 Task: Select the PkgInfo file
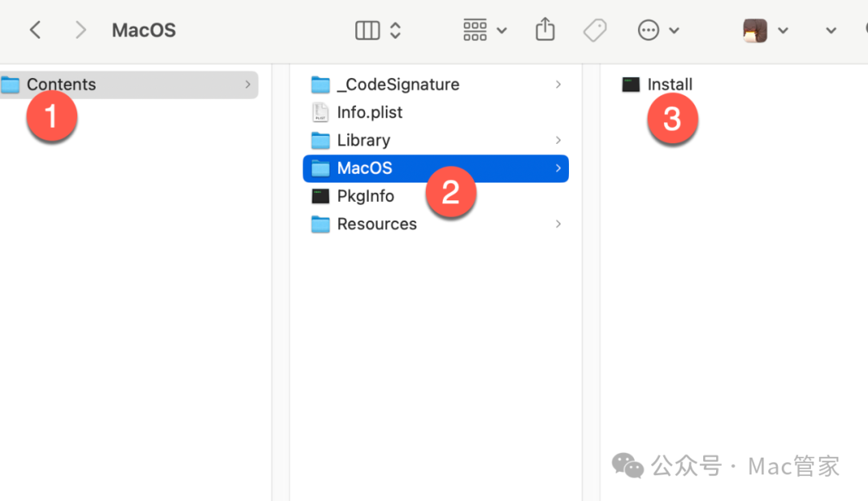[436, 196]
